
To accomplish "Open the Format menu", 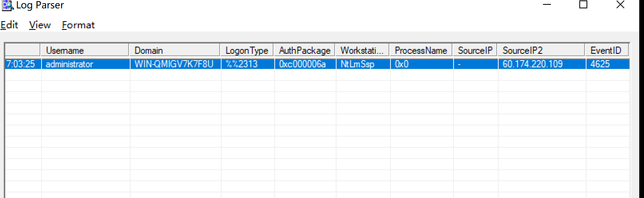I will pos(78,25).
